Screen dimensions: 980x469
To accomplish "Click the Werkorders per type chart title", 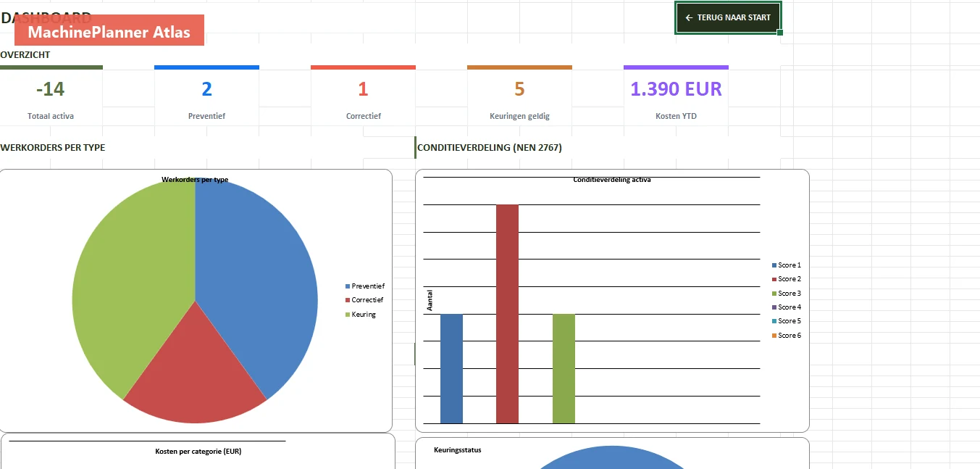I will [x=195, y=179].
